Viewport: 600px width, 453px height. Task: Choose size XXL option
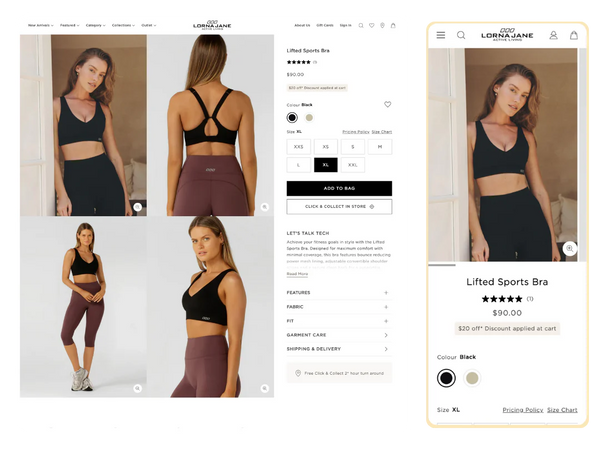[352, 165]
